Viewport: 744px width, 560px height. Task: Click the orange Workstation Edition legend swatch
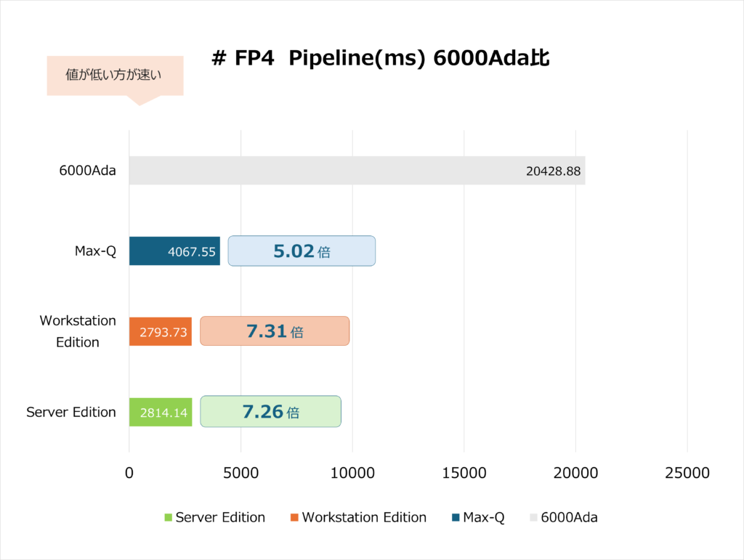294,518
